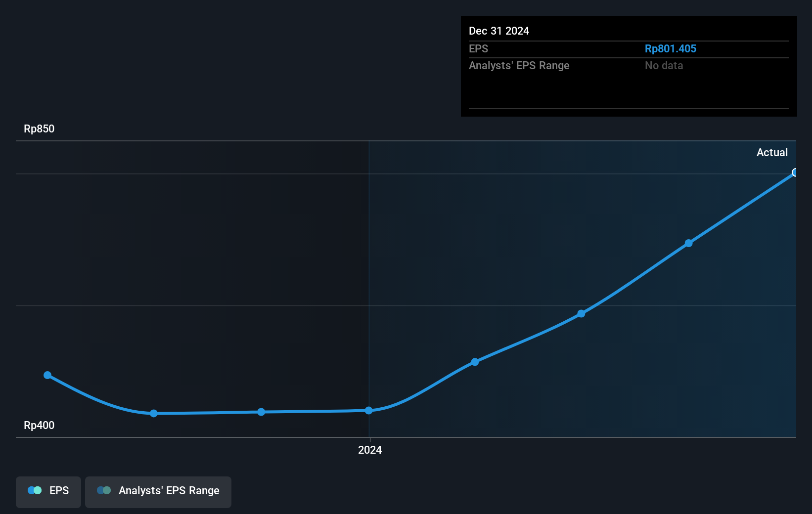Image resolution: width=812 pixels, height=514 pixels.
Task: Click the EPS data point on middle gridline
Action: [582, 313]
